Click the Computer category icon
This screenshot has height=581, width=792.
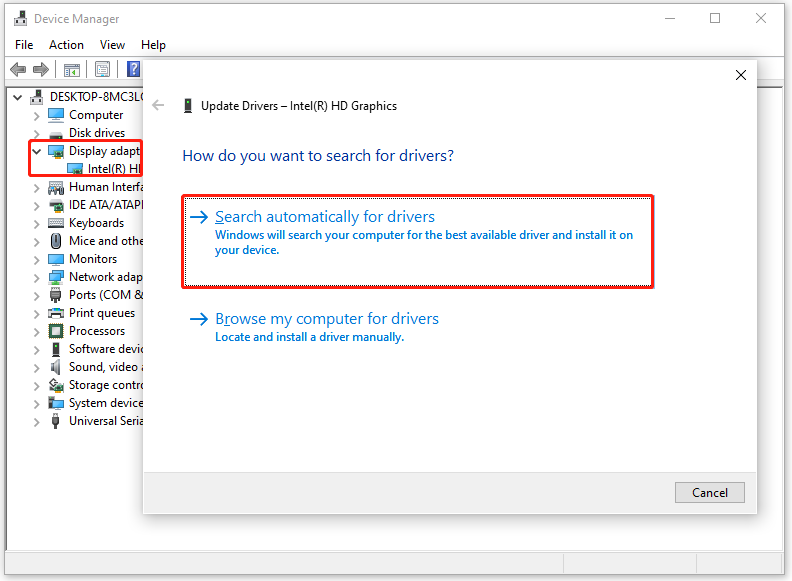coord(56,115)
